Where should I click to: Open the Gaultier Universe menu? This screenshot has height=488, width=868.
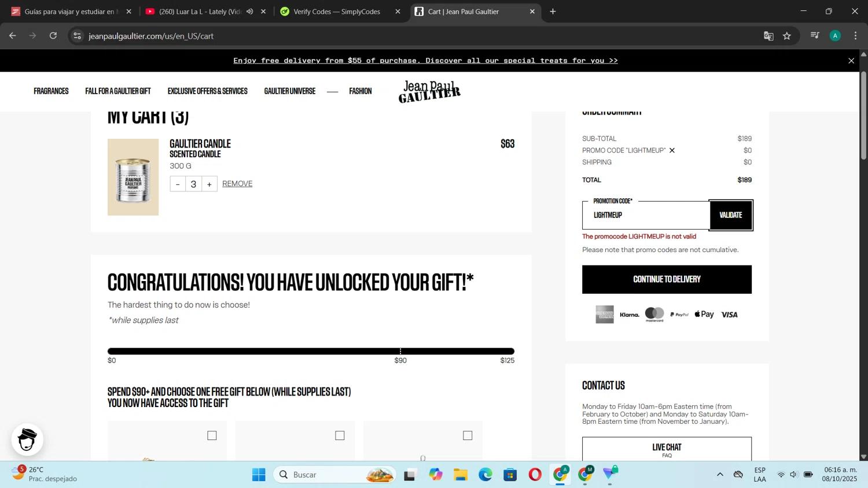(x=290, y=91)
